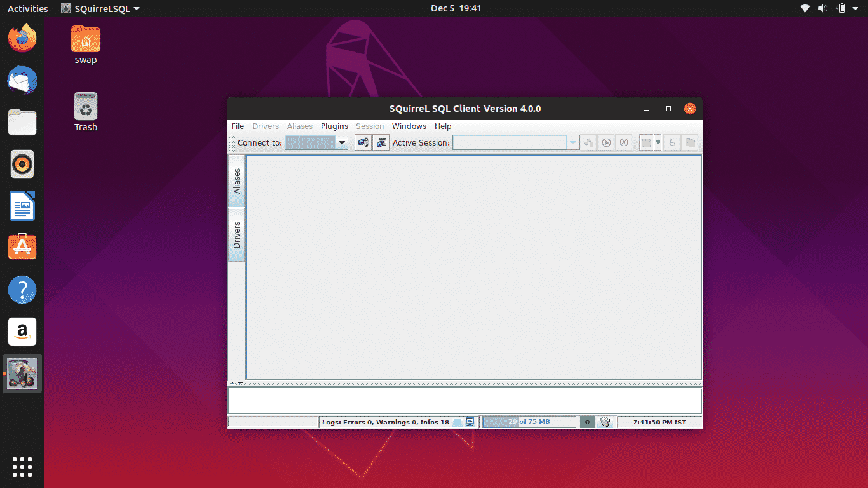Connect to the selected alias via toolbar icon
The height and width of the screenshot is (488, 868).
point(363,142)
